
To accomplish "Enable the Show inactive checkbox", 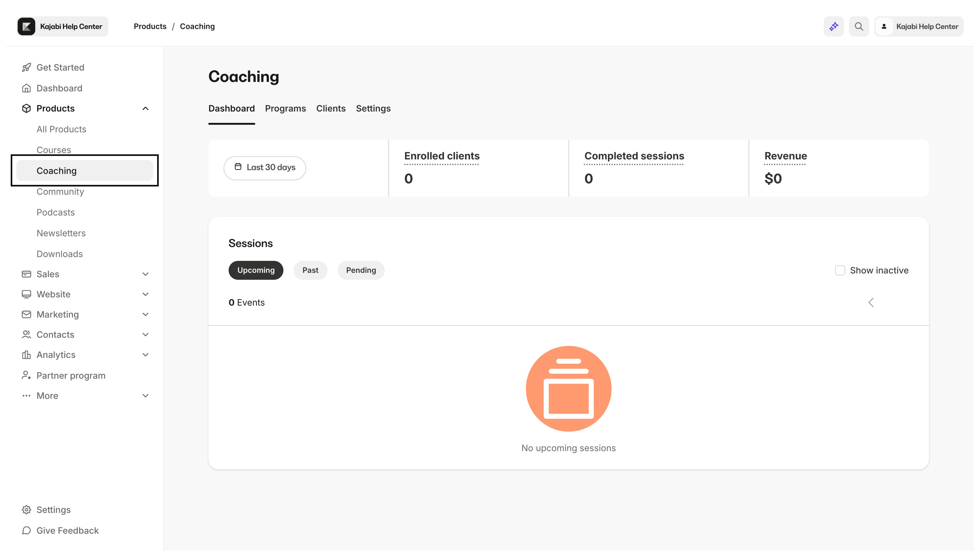I will pos(840,270).
